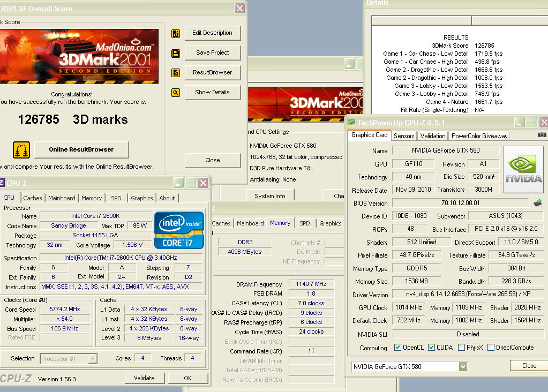Switch to the Caches tab in CPU-Z
Viewport: 548px width, 392px height.
tap(33, 198)
